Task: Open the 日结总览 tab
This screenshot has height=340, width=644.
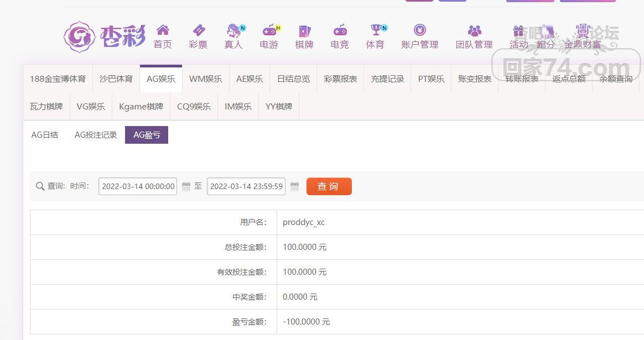Action: click(x=294, y=79)
